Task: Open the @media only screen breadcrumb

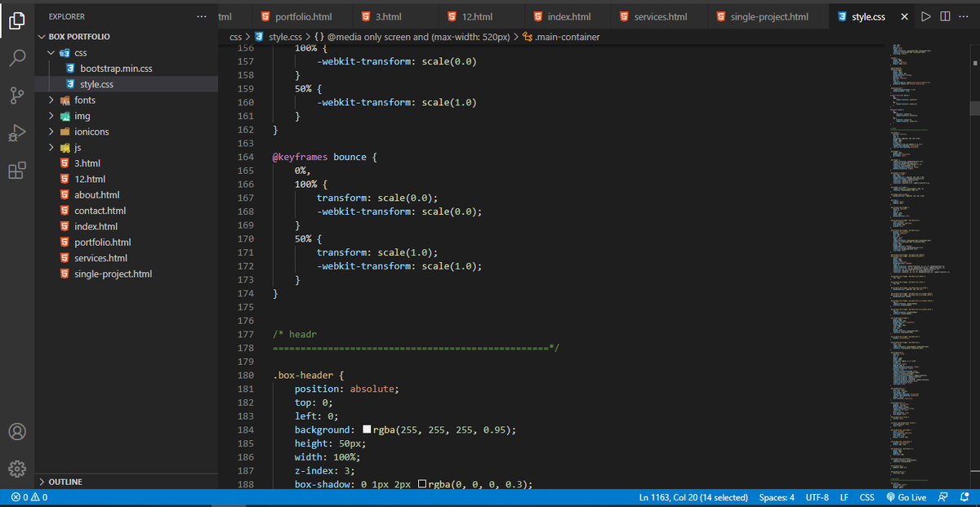Action: (x=414, y=37)
